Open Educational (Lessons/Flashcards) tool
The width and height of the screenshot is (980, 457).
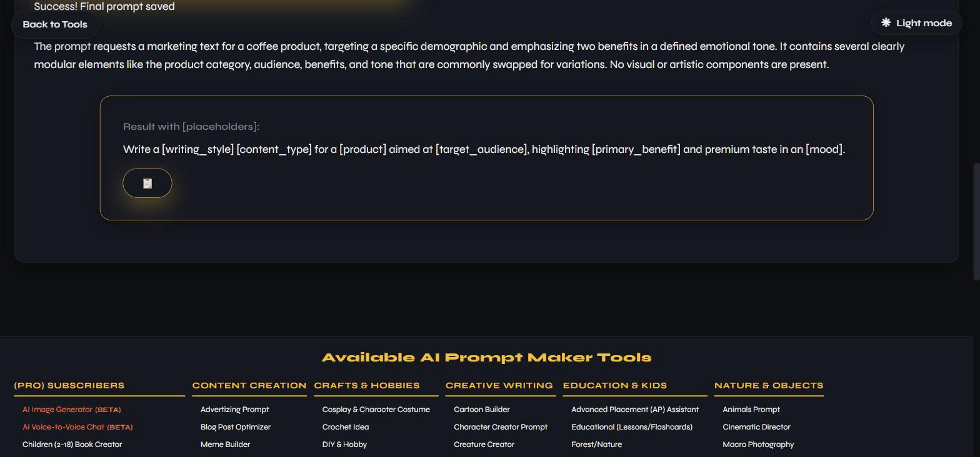[x=632, y=427]
